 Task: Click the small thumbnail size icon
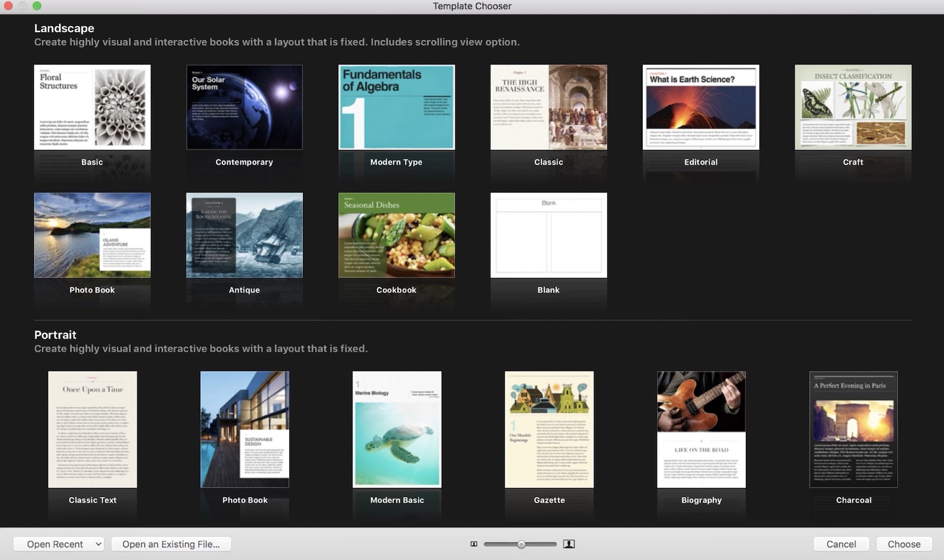coord(474,544)
